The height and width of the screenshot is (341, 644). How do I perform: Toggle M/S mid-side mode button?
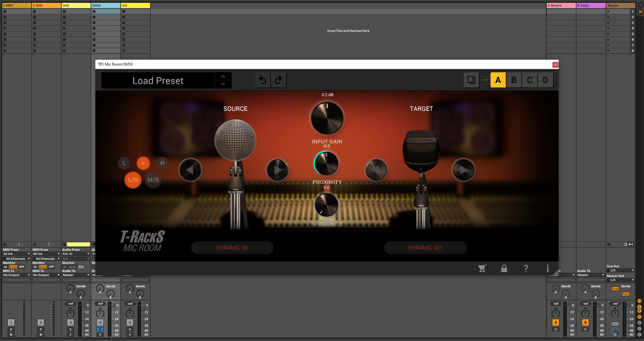click(x=153, y=180)
